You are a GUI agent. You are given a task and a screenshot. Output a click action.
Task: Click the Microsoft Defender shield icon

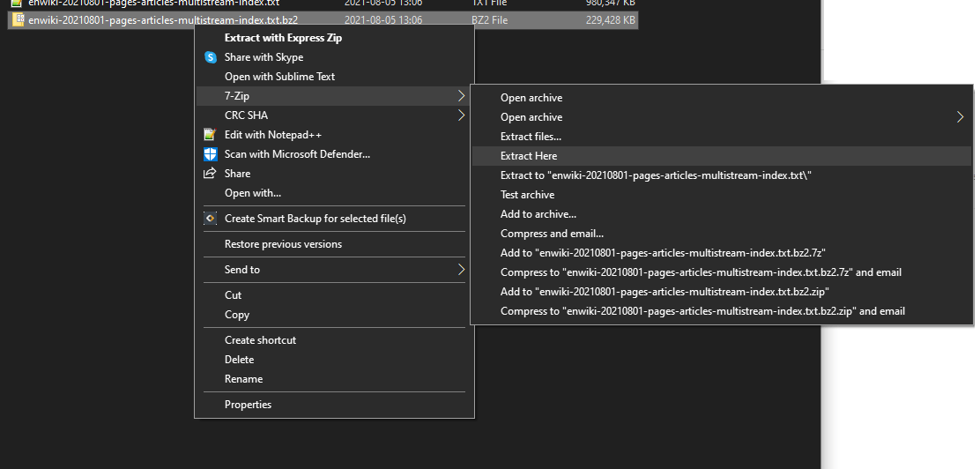pyautogui.click(x=211, y=154)
